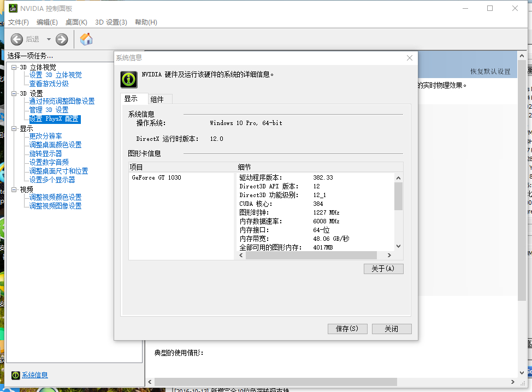
Task: Open 通过预览调整图像设置 task
Action: [x=62, y=101]
